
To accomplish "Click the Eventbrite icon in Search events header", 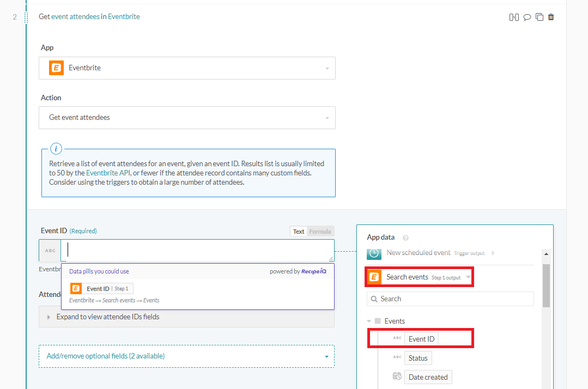I will (x=374, y=277).
